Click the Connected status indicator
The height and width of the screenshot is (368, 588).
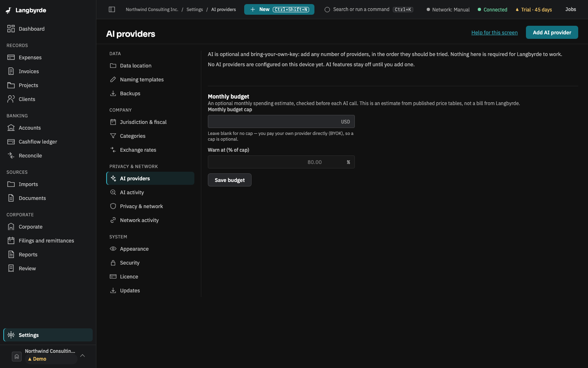tap(492, 9)
